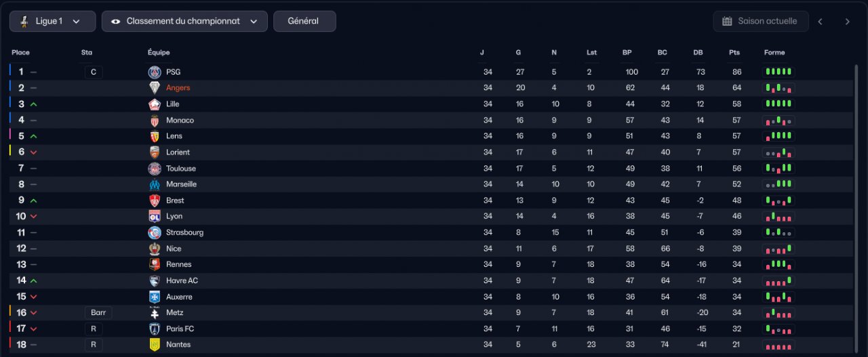Click the Barr status badge for Metz
This screenshot has width=868, height=357.
click(x=98, y=313)
